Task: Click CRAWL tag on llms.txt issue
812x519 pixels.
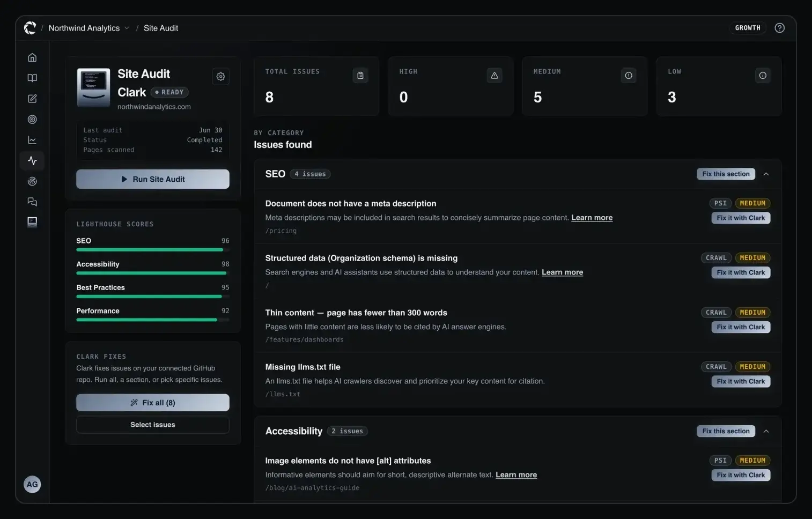Action: pos(716,367)
